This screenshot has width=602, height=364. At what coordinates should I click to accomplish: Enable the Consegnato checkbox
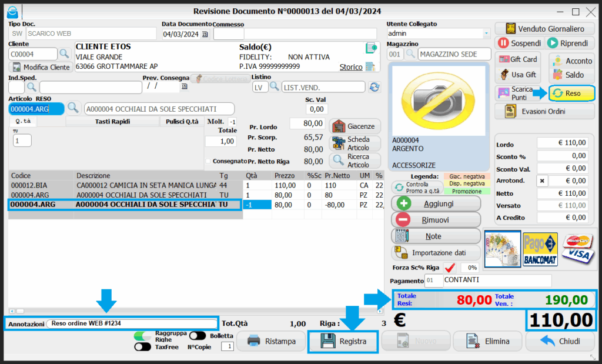(x=208, y=161)
